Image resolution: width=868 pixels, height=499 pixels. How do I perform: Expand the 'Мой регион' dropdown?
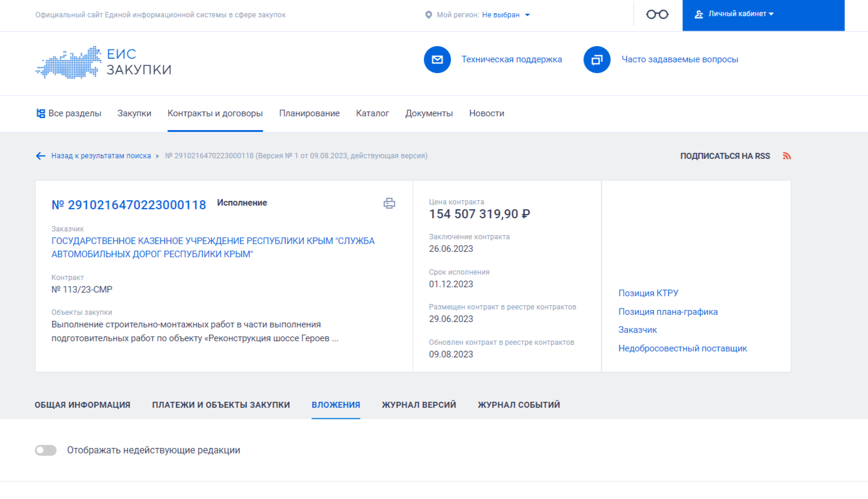(506, 15)
